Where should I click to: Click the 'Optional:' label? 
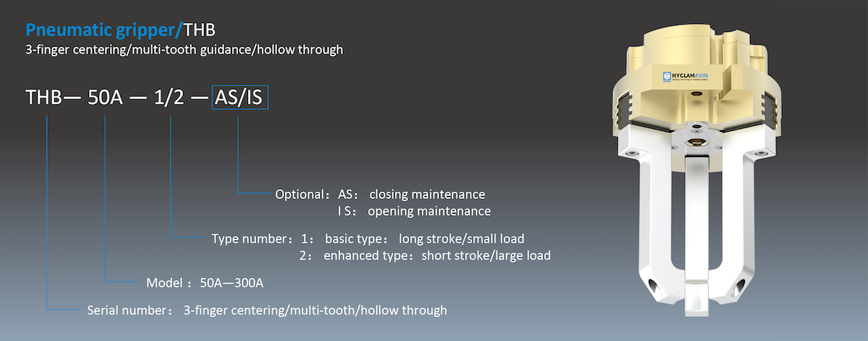coord(304,195)
